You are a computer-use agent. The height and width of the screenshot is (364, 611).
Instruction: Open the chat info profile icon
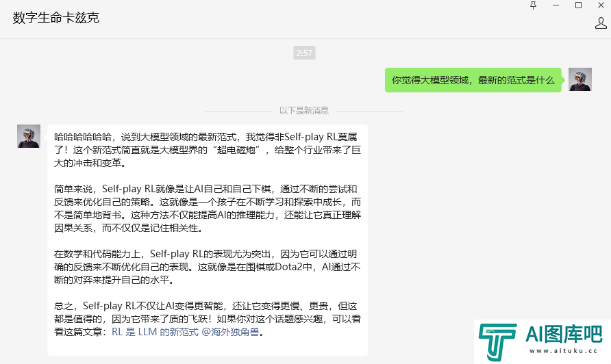coord(601,23)
